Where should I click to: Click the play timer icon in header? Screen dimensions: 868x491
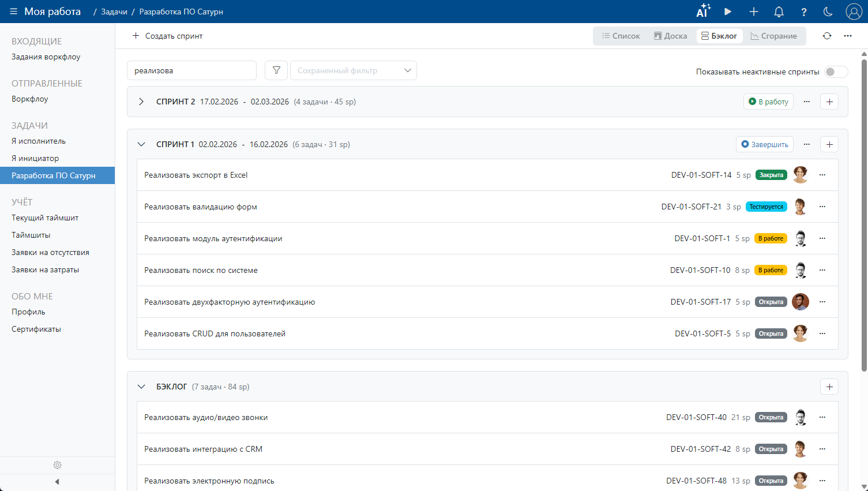tap(728, 12)
